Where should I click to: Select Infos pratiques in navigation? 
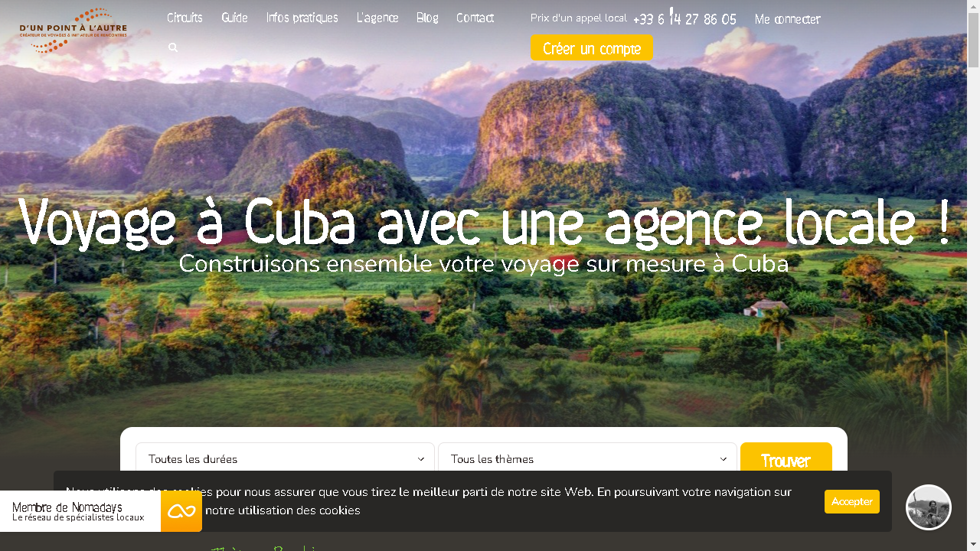[x=302, y=18]
